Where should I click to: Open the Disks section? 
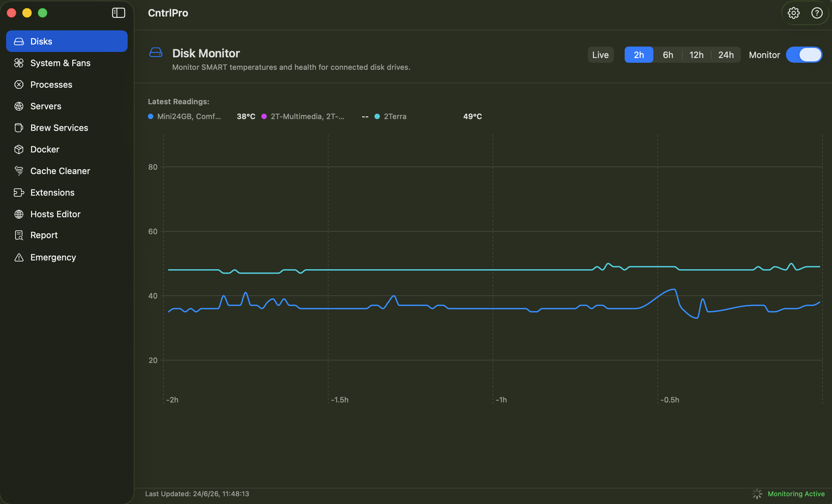[x=67, y=41]
